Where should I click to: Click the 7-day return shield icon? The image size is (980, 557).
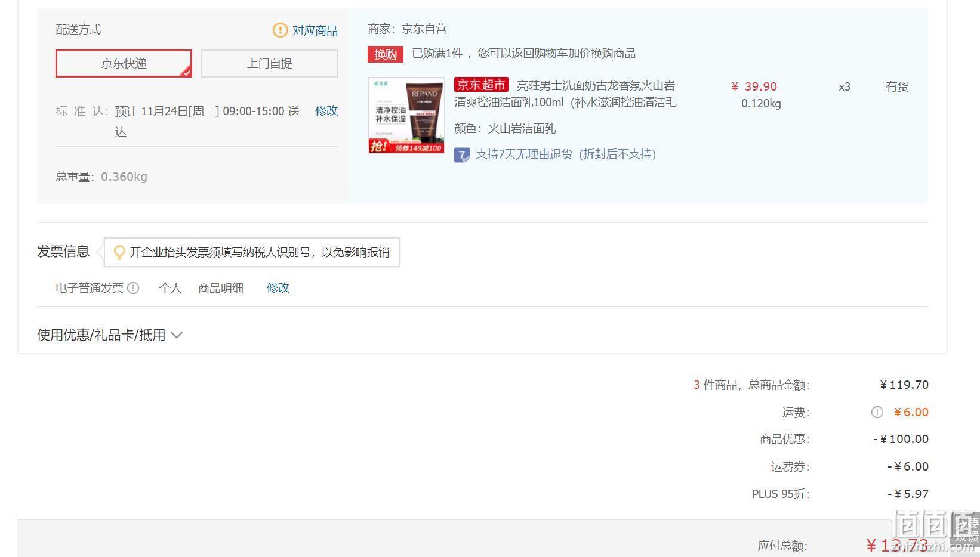click(462, 155)
